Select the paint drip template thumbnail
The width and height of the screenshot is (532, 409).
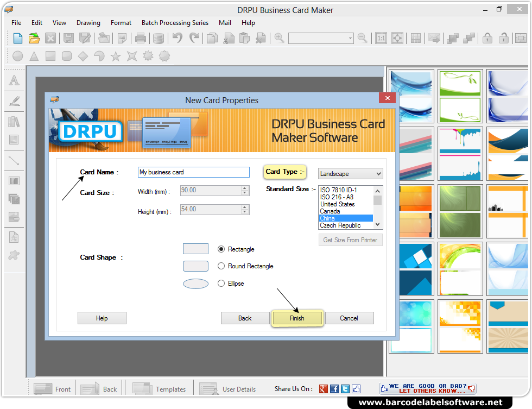(460, 154)
